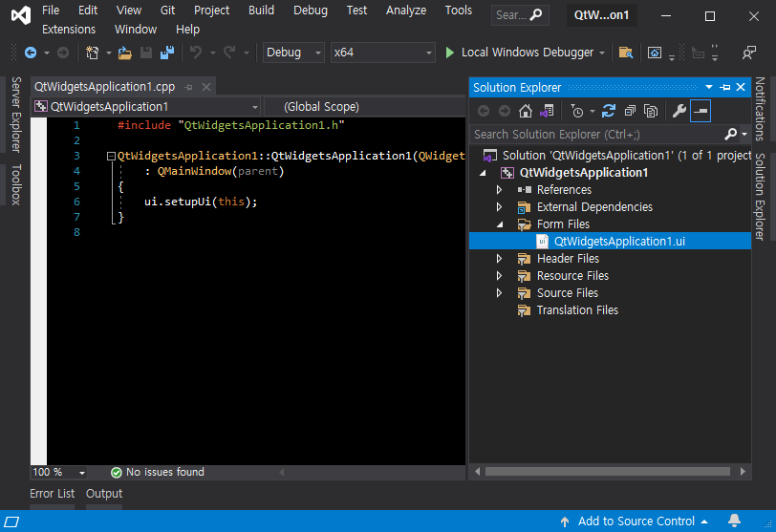Screen dimensions: 776x532
Task: Click the status bar left corner icon
Action: (11, 521)
